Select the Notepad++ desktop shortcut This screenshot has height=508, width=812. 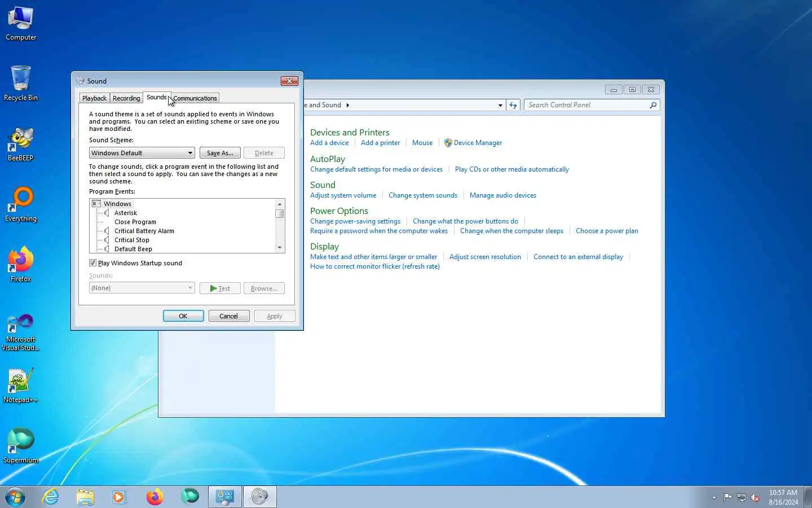point(21,386)
